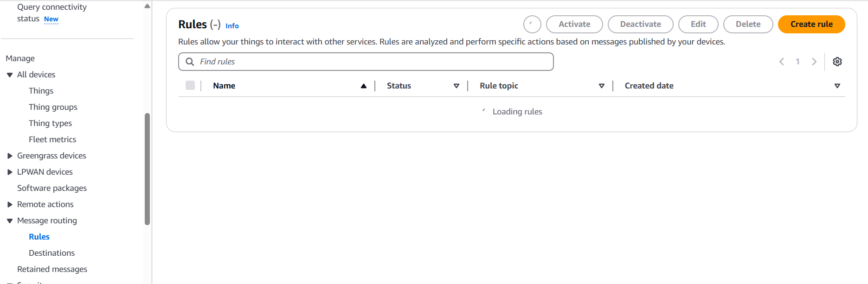This screenshot has width=868, height=284.
Task: Click the refresh rules button
Action: click(532, 24)
